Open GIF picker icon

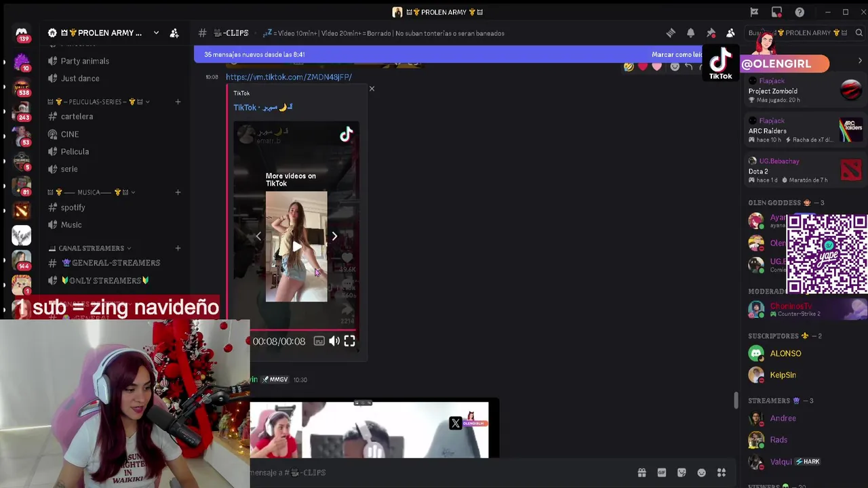pyautogui.click(x=661, y=472)
